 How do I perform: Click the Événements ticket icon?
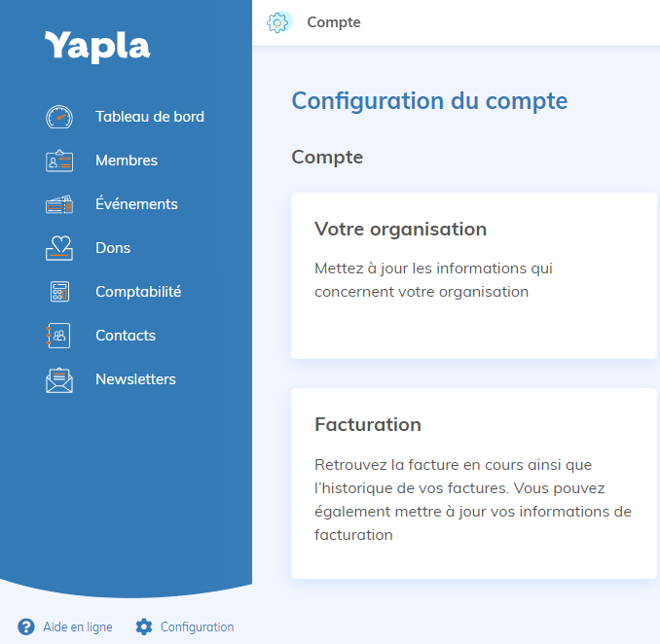59,204
